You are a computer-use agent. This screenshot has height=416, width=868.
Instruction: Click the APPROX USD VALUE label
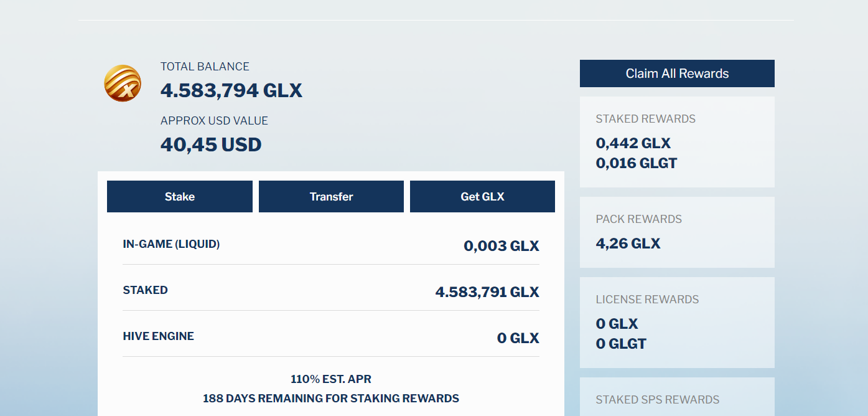(x=214, y=121)
